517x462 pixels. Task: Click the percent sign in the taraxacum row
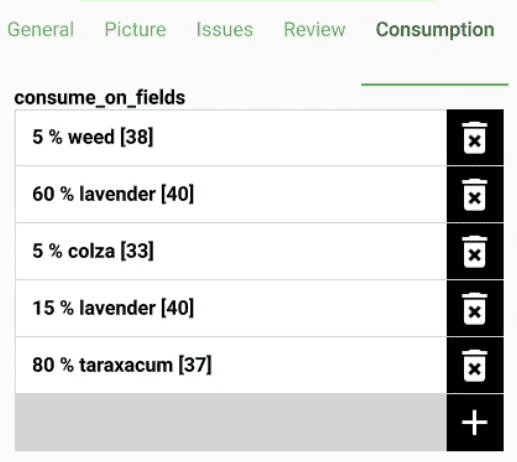(67, 365)
